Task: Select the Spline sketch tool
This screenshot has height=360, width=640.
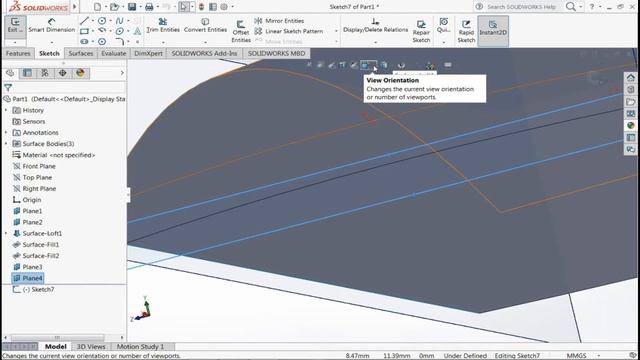Action: [119, 20]
